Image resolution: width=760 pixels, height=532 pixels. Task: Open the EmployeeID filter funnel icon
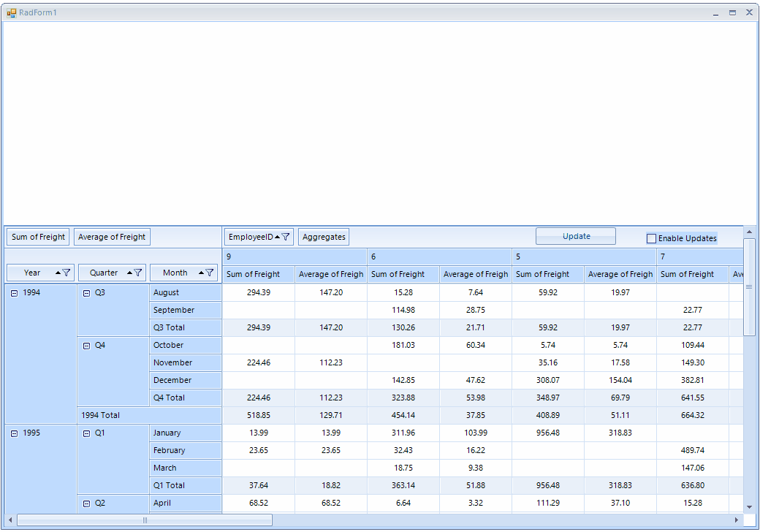point(286,237)
